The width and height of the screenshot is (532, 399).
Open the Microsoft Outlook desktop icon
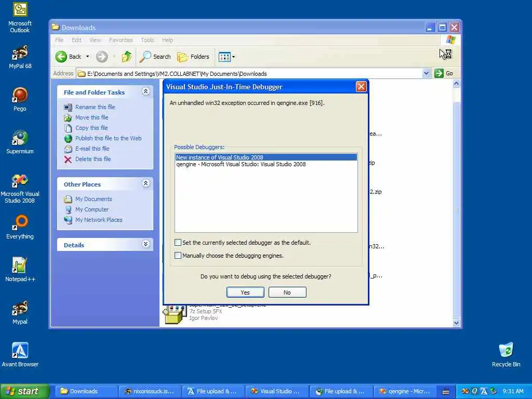20,18
